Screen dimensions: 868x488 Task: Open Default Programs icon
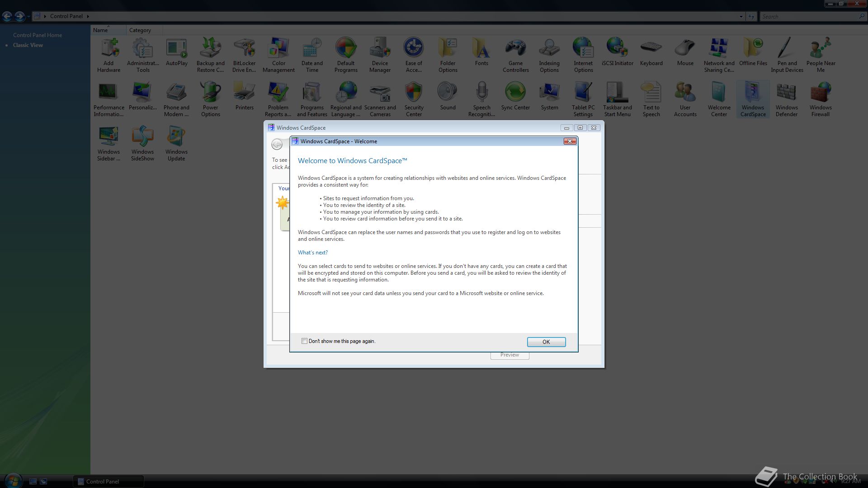coord(346,55)
